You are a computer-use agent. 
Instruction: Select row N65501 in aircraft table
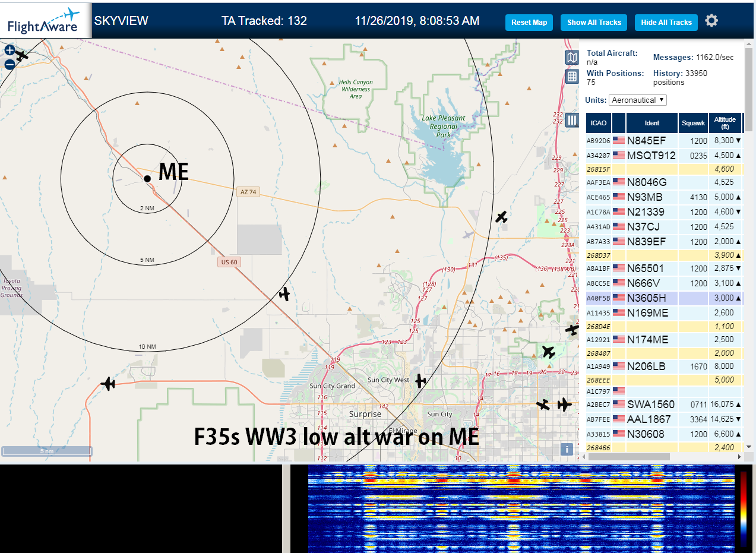tap(664, 268)
